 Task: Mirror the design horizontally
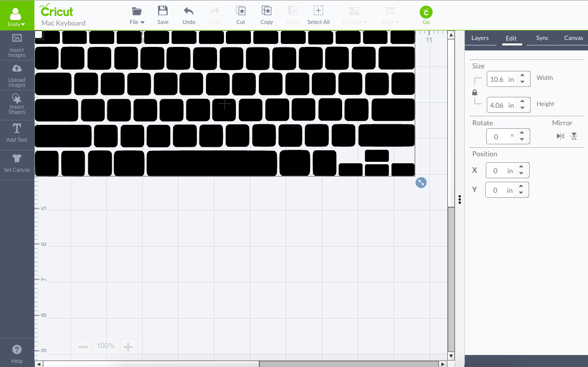pyautogui.click(x=560, y=135)
